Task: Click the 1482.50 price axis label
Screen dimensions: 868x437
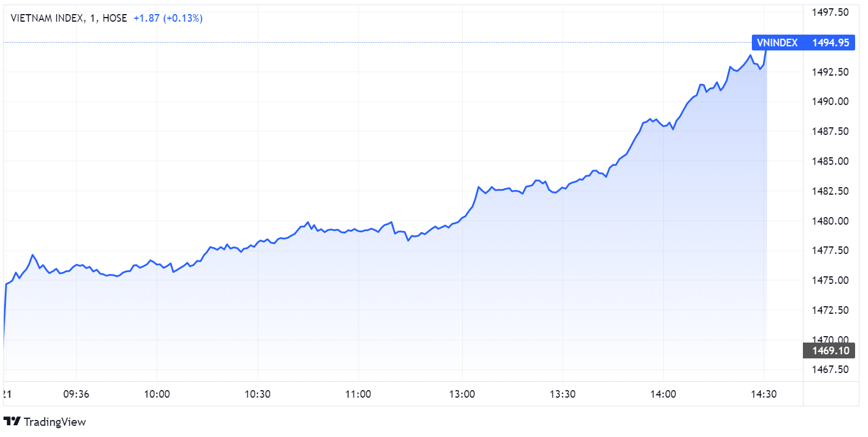Action: [830, 191]
